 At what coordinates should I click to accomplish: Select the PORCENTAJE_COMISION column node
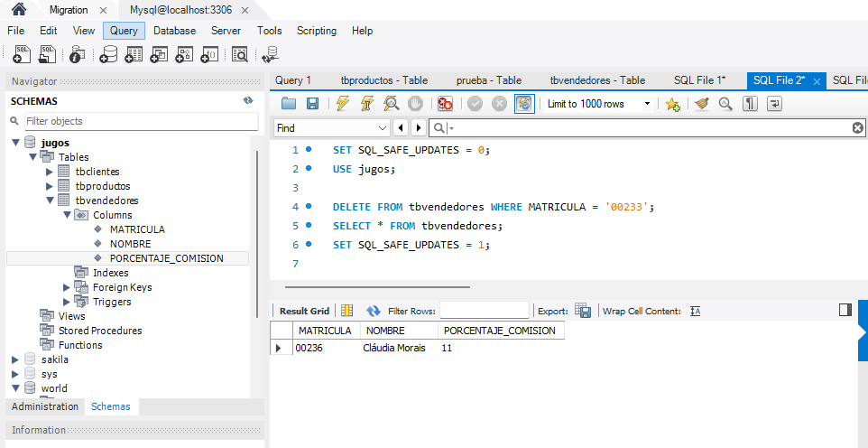pyautogui.click(x=167, y=258)
